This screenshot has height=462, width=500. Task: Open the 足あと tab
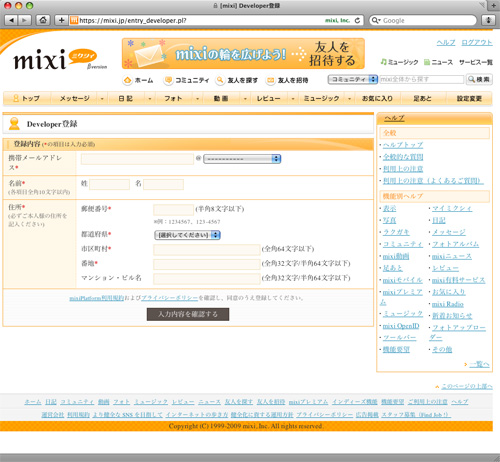pyautogui.click(x=422, y=98)
